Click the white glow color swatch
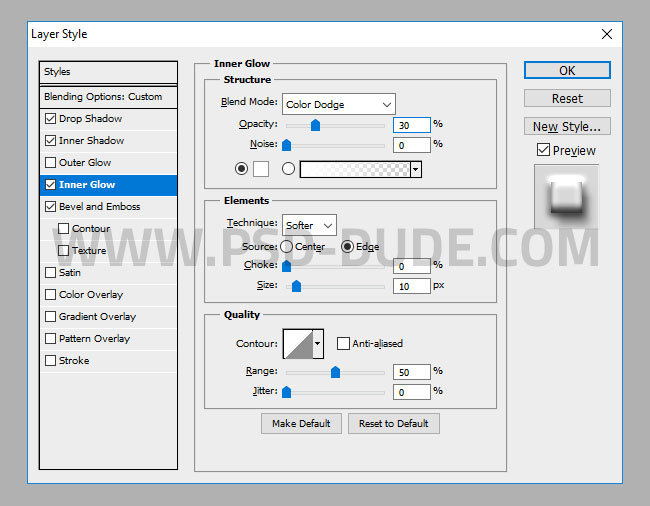This screenshot has height=506, width=650. [260, 169]
